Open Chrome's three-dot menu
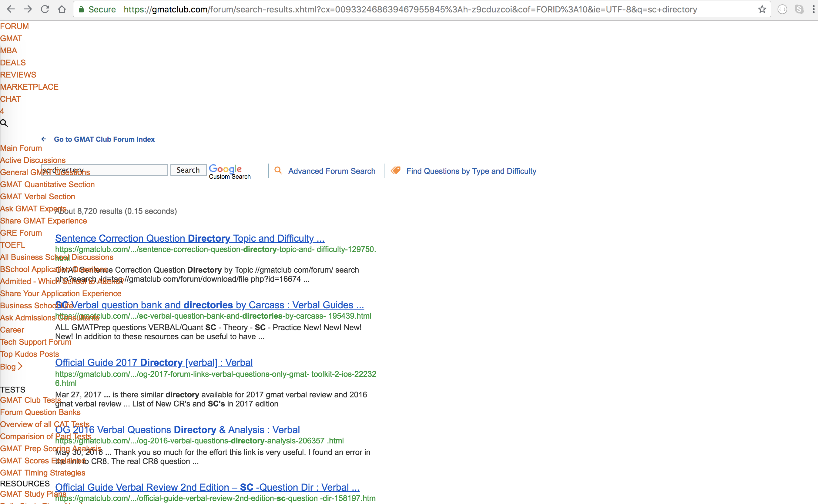Image resolution: width=818 pixels, height=504 pixels. (x=814, y=9)
